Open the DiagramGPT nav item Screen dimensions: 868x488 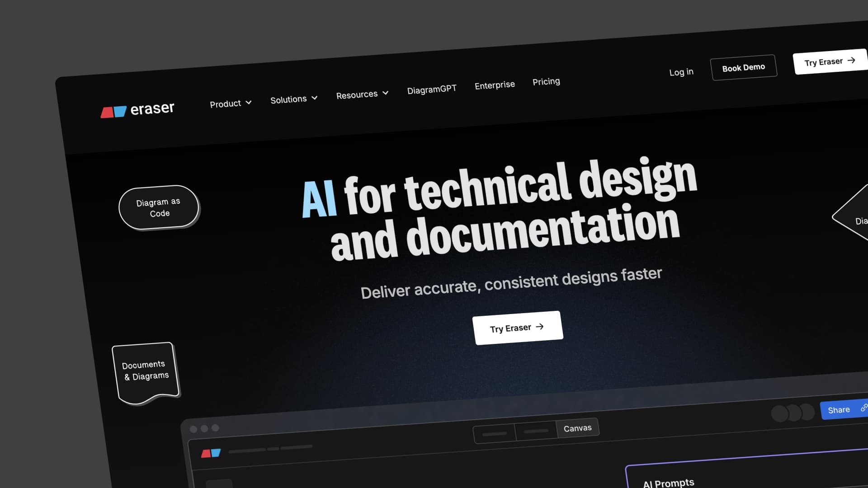point(432,89)
